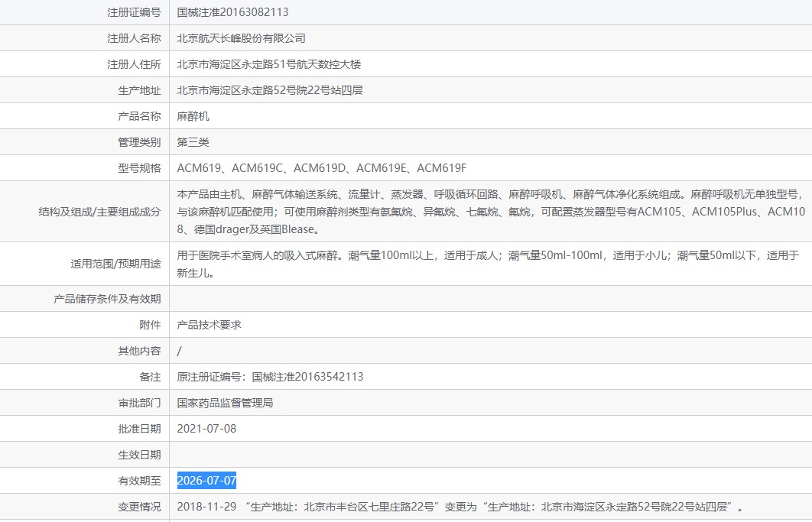Select the 管理类别 label
812x522 pixels.
[x=139, y=142]
